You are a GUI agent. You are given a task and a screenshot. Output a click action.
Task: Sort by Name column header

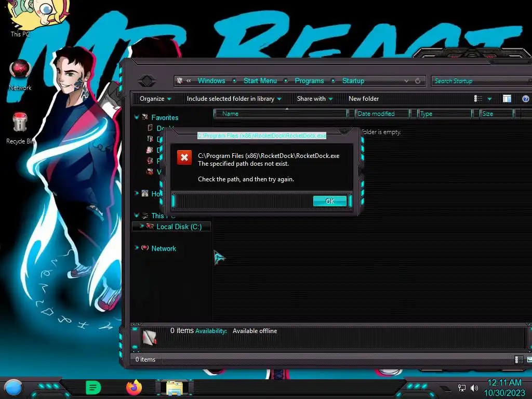281,114
